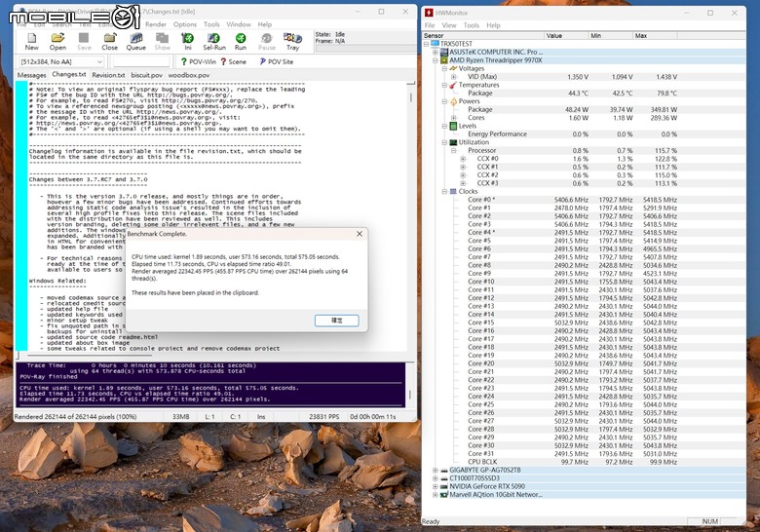Viewport: 760px width, 532px height.
Task: Collapse the Clocks section
Action: (x=444, y=191)
